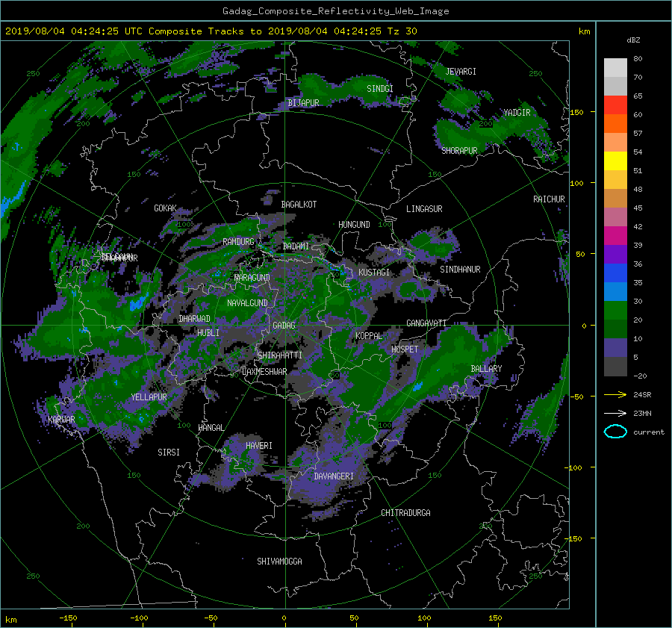Select the lightest gray swatch beside 80
Screen dimensions: 672x628
point(615,68)
